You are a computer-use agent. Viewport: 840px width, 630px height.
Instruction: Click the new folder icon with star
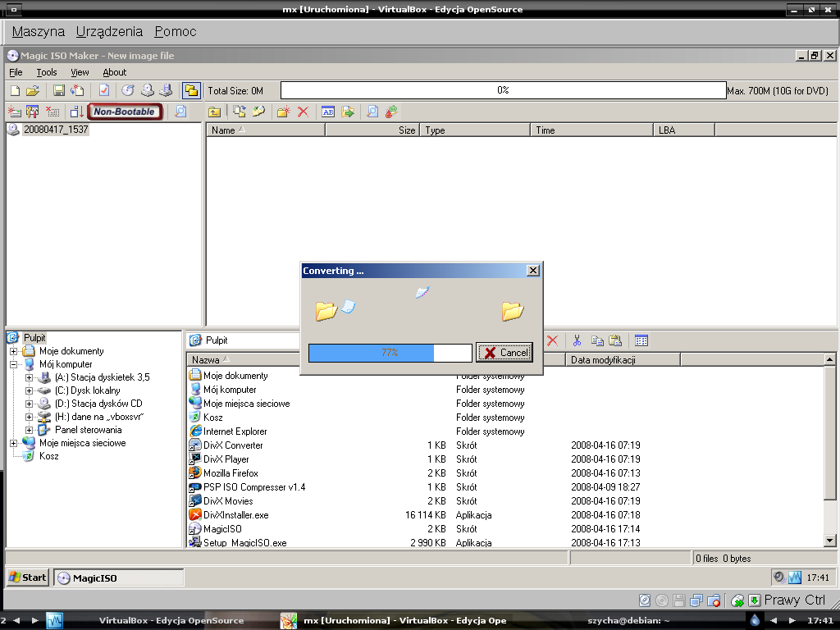(x=283, y=112)
